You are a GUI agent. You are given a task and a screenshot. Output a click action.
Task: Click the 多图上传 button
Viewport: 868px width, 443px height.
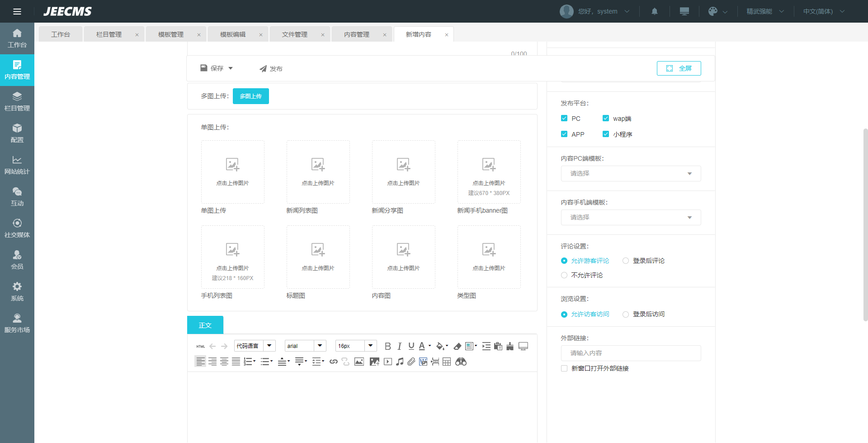(250, 96)
